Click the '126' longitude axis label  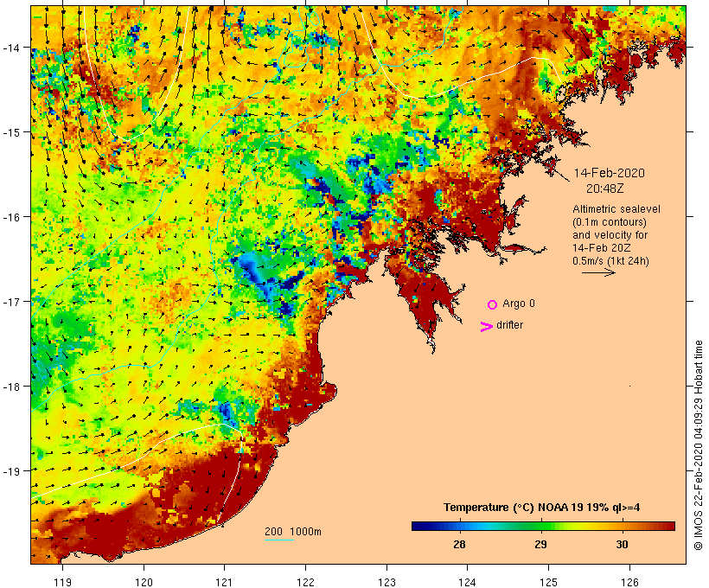tap(629, 582)
